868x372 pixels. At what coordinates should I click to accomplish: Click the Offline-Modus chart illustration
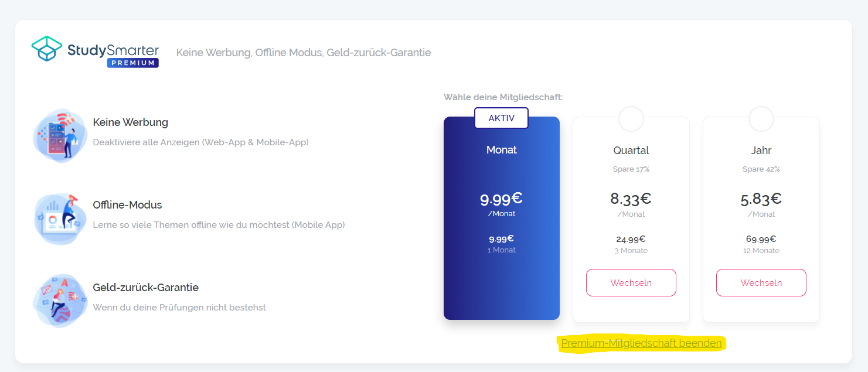click(x=60, y=219)
